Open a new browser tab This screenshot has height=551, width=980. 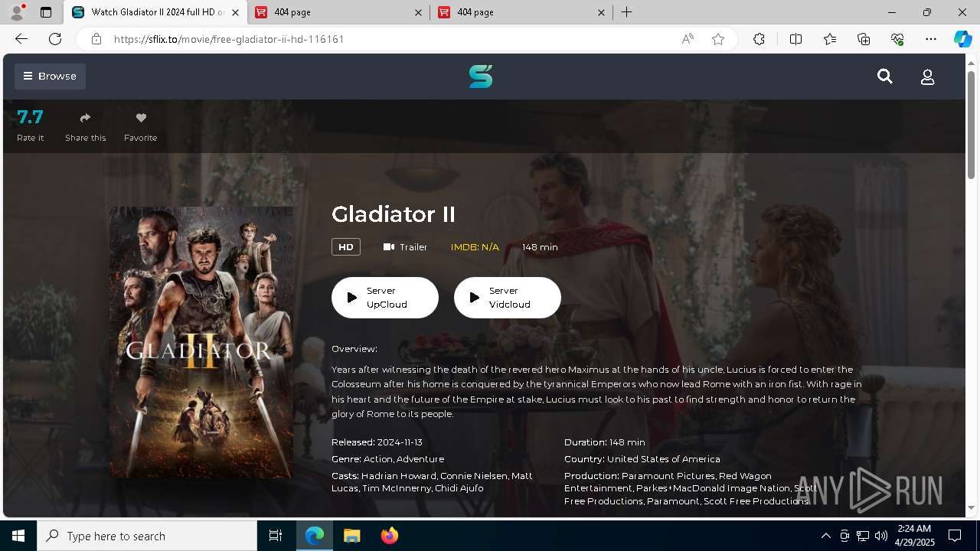click(627, 12)
